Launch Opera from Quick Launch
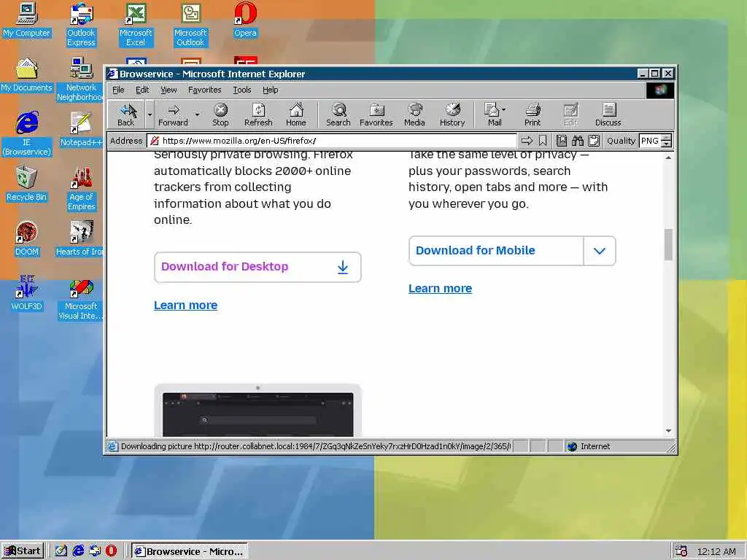Viewport: 747px width, 560px height. [111, 551]
